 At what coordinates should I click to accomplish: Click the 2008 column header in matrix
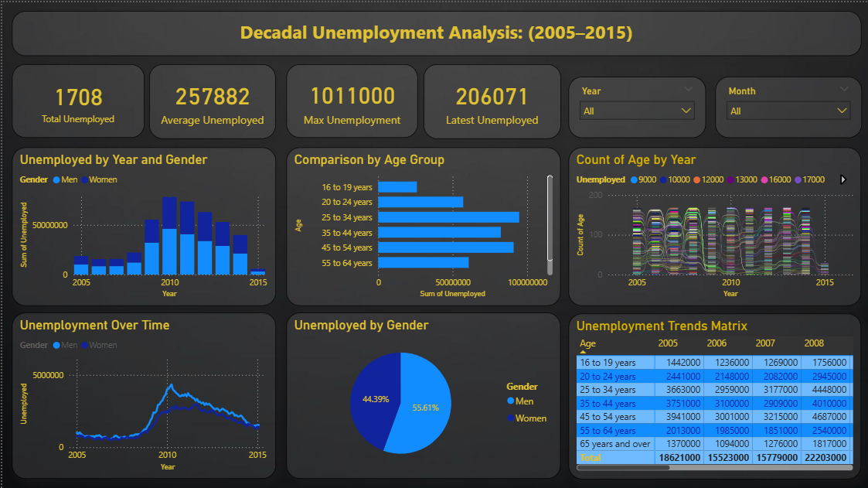point(814,343)
